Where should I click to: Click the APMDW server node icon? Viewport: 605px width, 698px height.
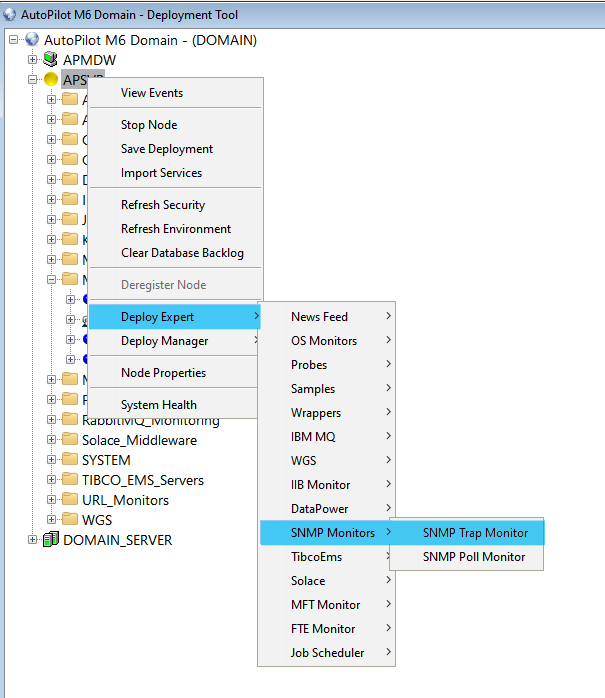point(50,59)
